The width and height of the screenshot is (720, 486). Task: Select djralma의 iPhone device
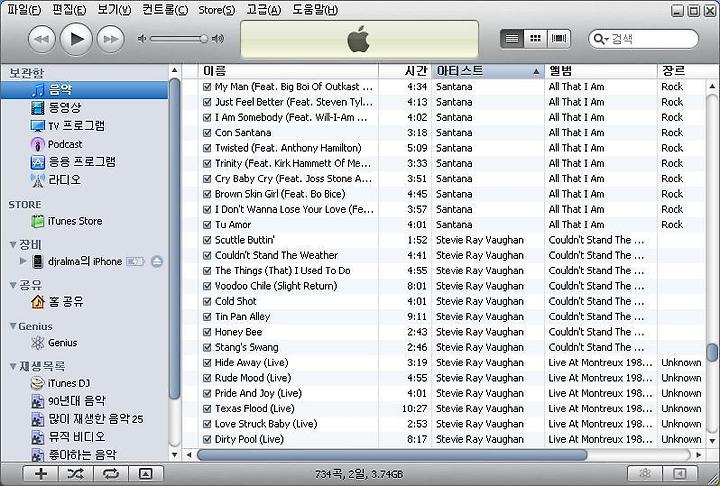tap(84, 261)
